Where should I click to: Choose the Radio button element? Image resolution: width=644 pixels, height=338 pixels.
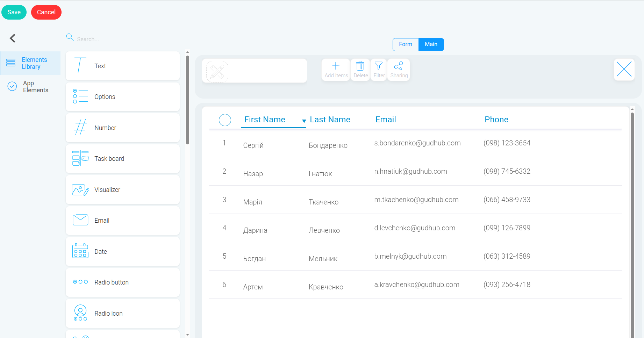123,282
